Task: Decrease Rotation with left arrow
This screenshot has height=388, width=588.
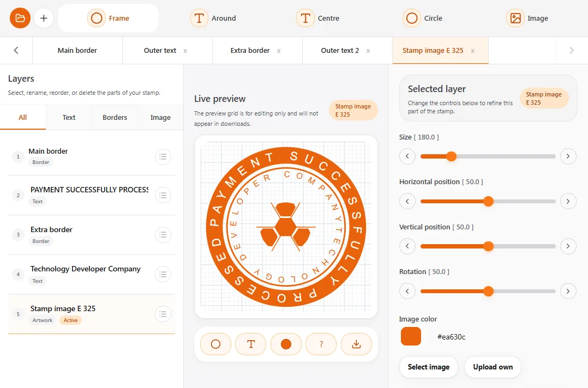Action: point(407,291)
